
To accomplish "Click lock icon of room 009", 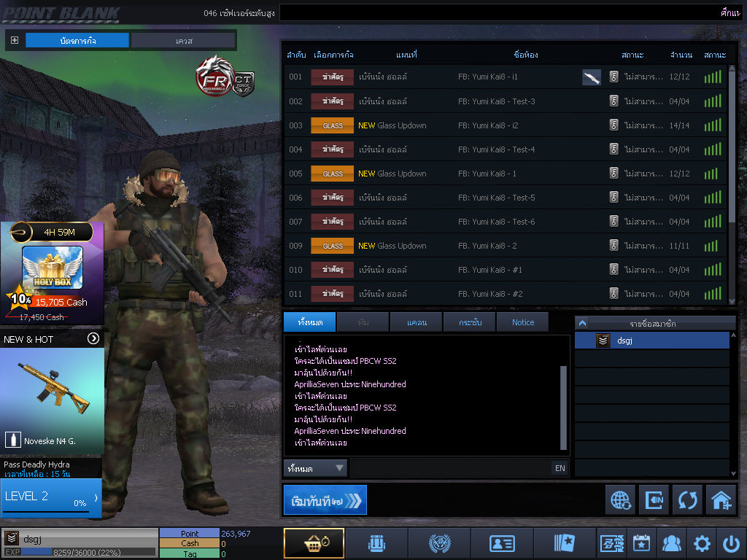I will point(614,246).
